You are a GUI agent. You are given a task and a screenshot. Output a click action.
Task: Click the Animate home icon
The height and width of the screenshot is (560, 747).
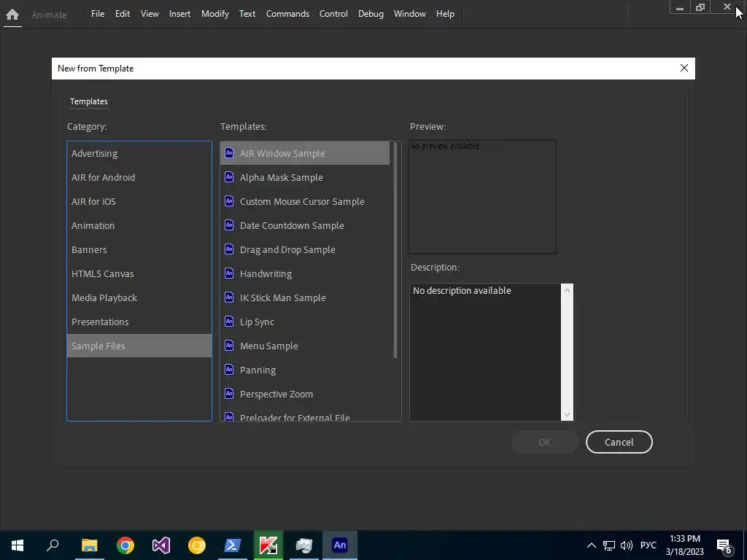point(12,15)
